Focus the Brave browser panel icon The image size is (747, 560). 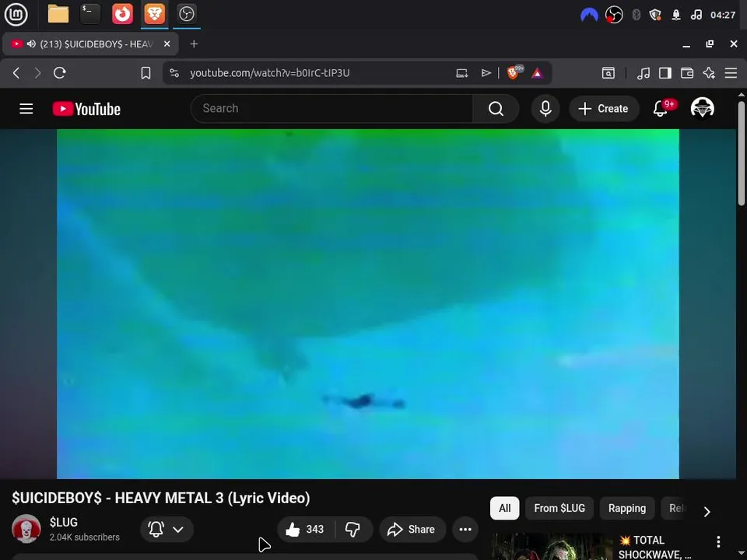click(154, 14)
